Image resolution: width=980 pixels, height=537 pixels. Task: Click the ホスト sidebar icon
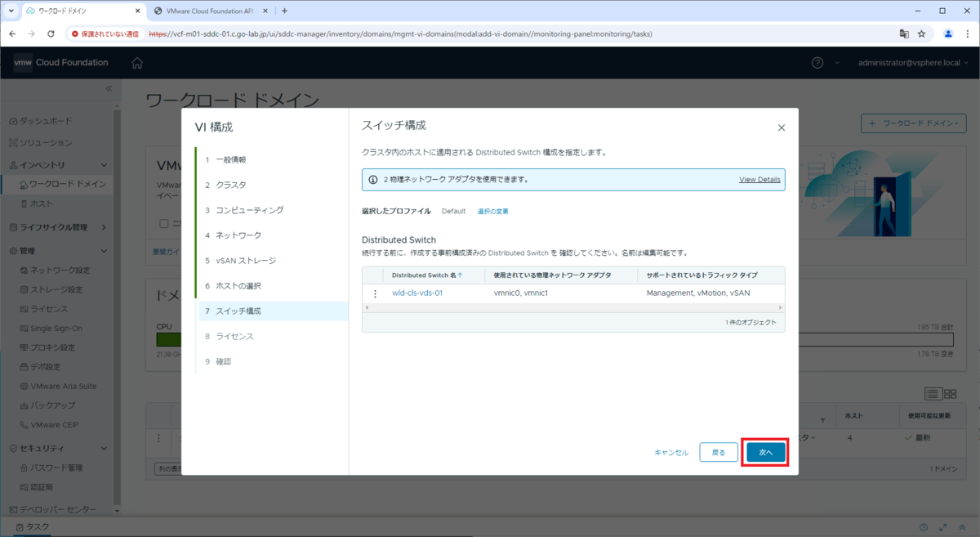click(24, 203)
